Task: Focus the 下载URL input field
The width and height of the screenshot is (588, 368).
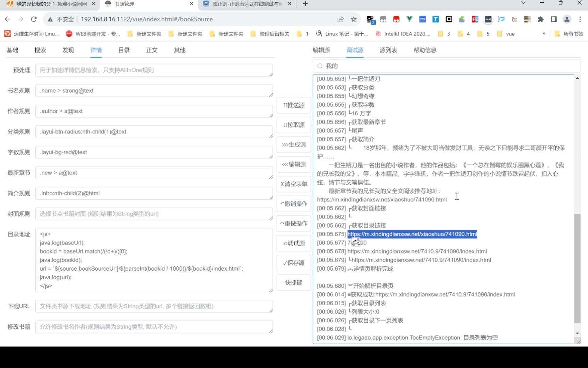Action: [x=154, y=306]
